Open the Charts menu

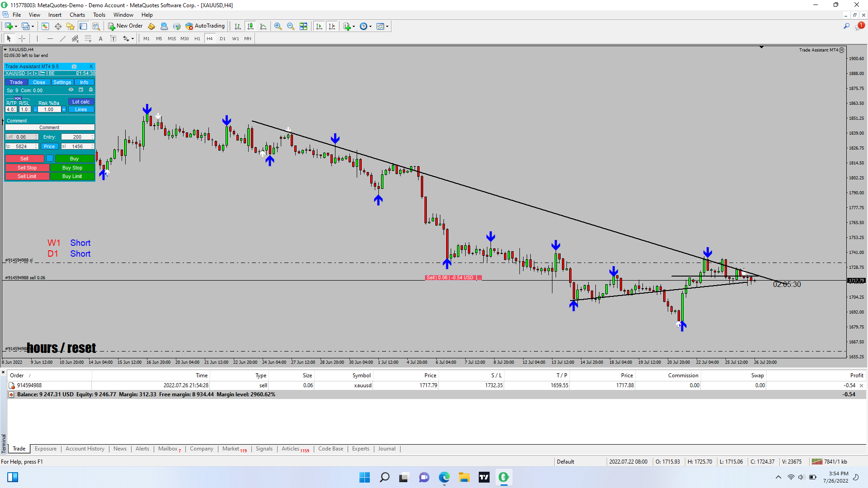pyautogui.click(x=77, y=15)
